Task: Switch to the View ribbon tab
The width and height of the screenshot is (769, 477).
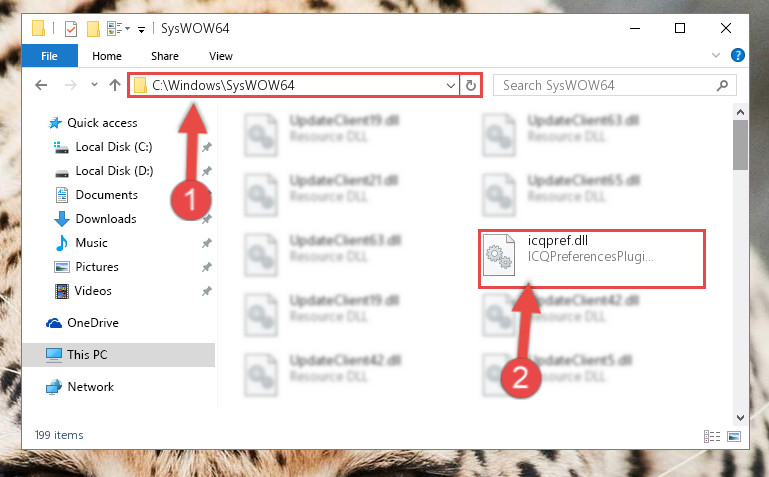Action: [221, 56]
